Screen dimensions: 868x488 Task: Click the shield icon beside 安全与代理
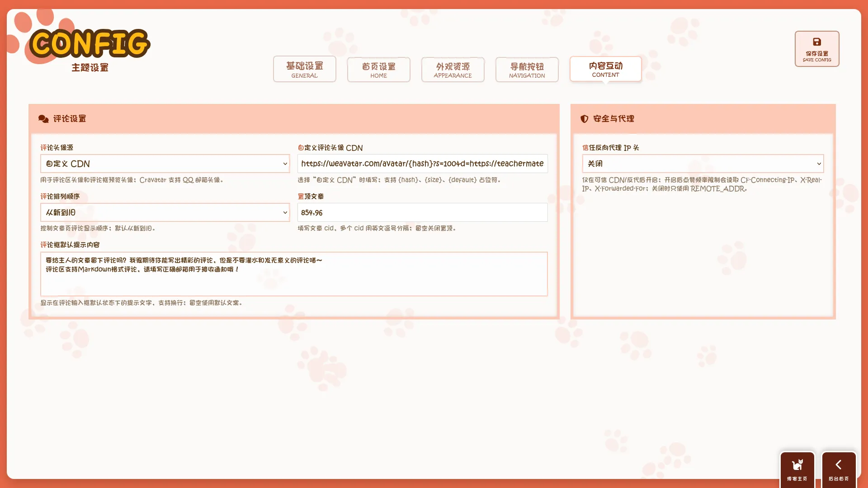584,119
